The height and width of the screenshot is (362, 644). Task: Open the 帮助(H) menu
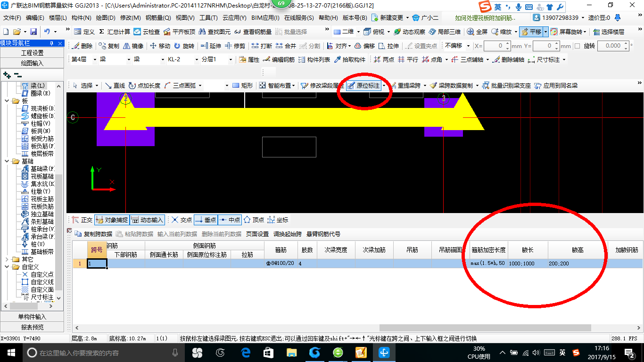(x=328, y=18)
